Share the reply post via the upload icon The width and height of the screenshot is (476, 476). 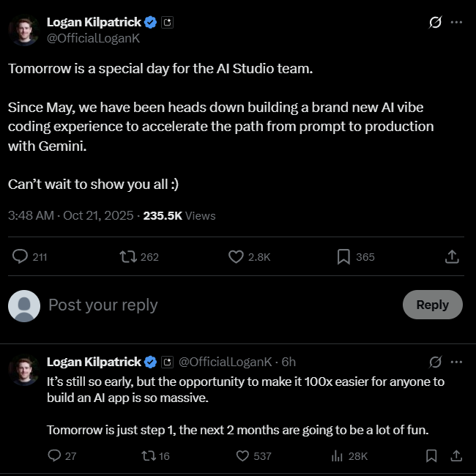455,455
